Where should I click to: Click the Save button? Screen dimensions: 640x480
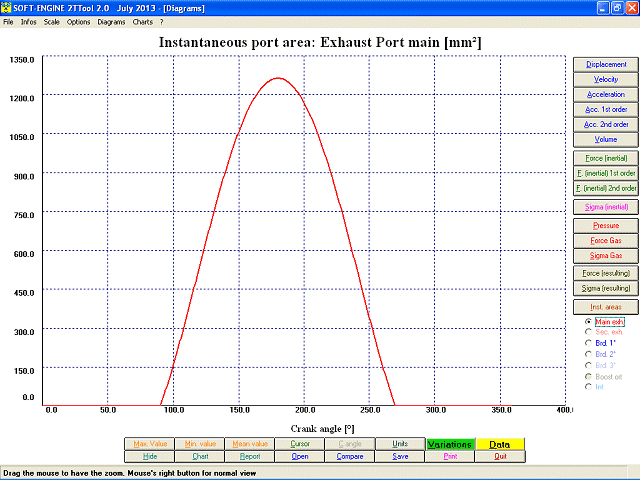point(400,456)
